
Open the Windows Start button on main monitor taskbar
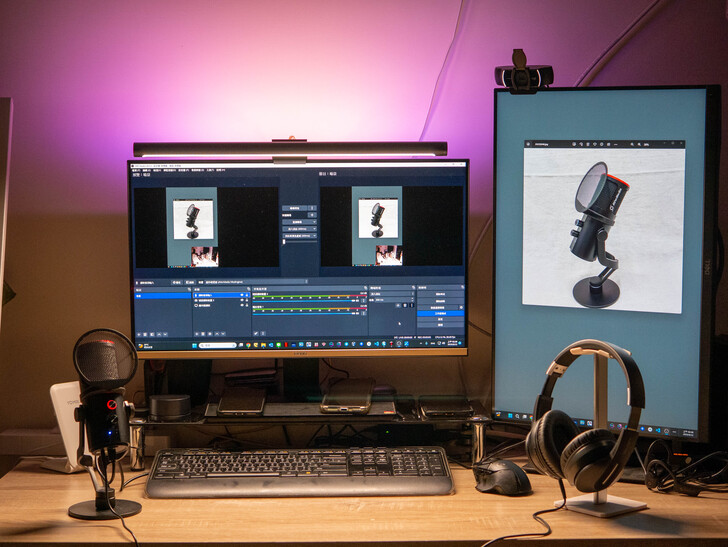pyautogui.click(x=194, y=345)
